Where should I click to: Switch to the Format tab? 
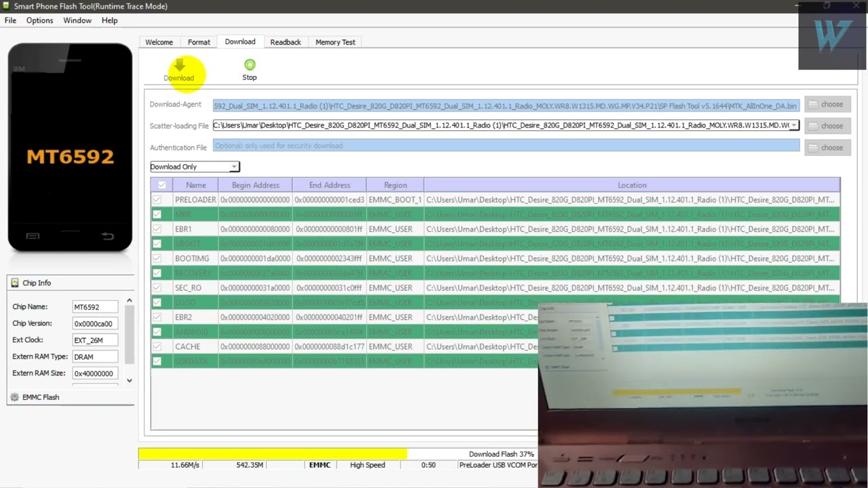pos(199,42)
